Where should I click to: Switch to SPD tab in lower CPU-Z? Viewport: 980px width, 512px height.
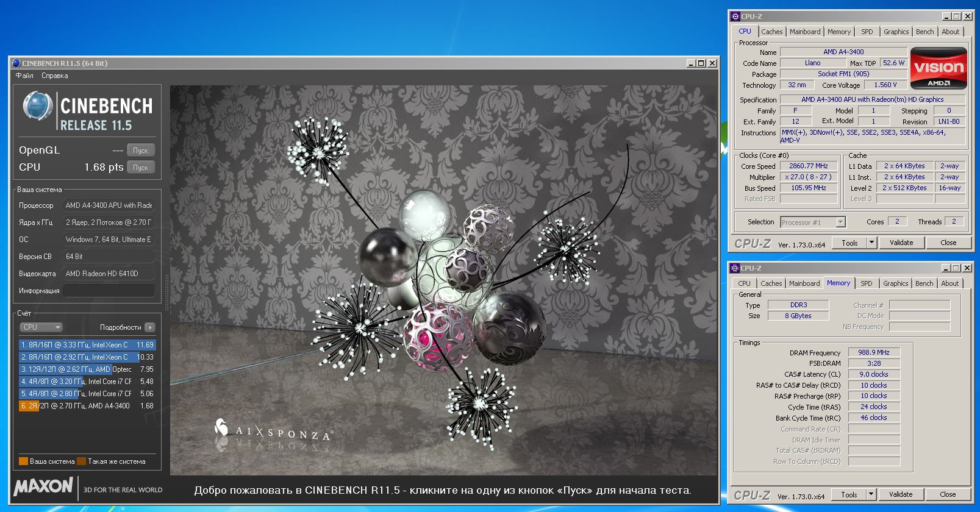coord(866,283)
